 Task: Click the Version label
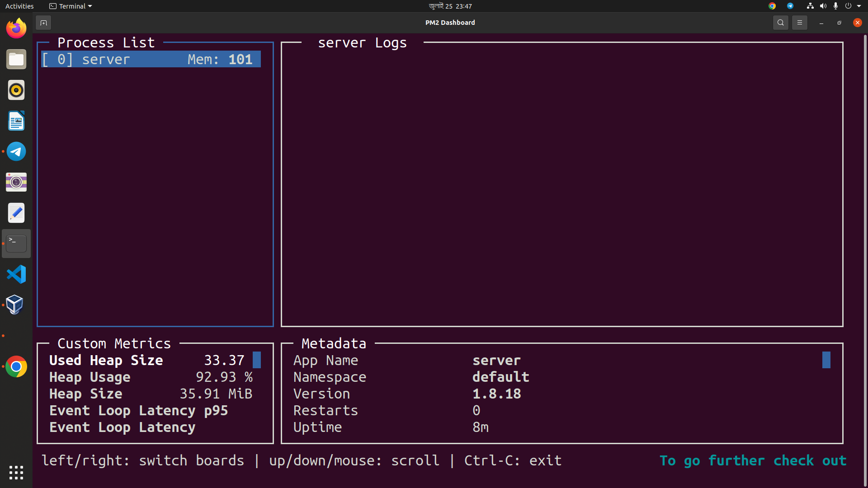pos(321,394)
